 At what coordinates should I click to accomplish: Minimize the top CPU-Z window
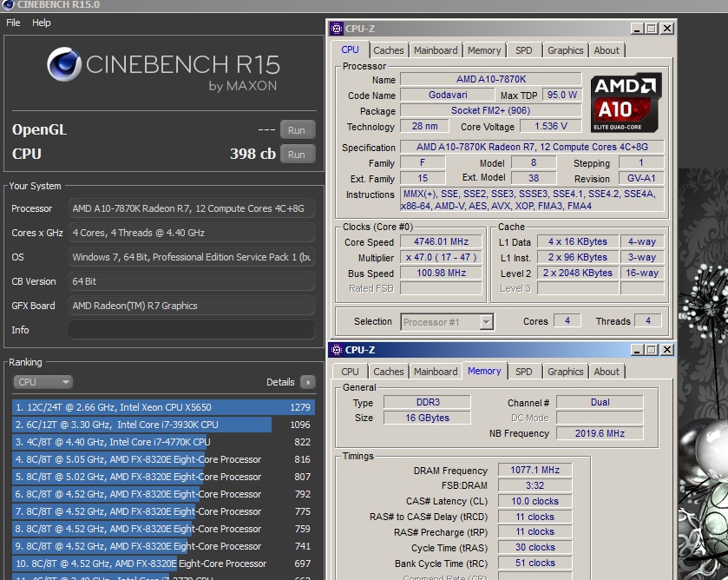coord(637,29)
